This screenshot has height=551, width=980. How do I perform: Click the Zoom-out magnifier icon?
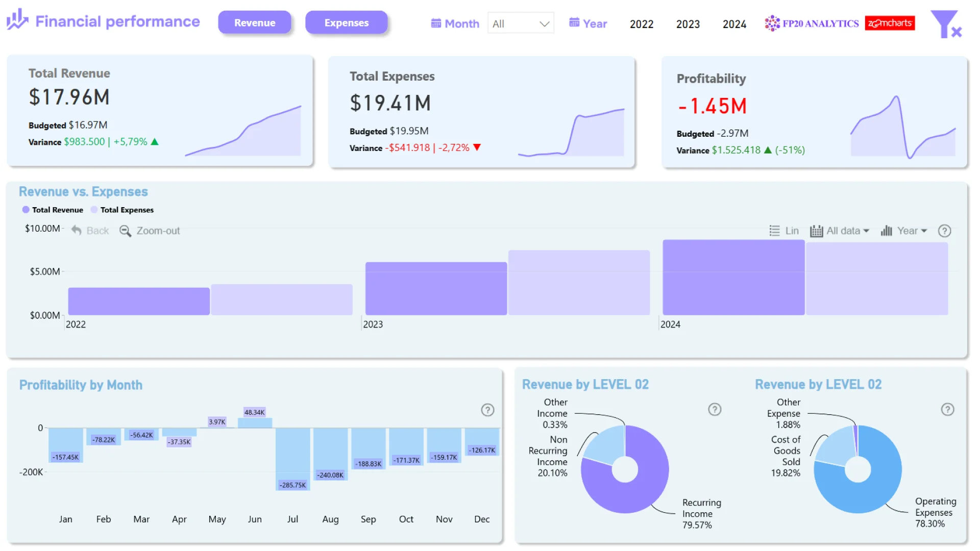pos(125,231)
